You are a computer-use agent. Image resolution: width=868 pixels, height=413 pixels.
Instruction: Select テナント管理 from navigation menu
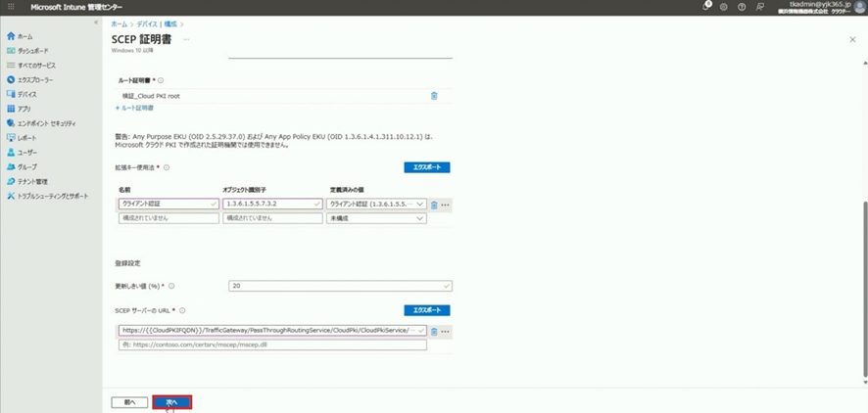click(31, 181)
